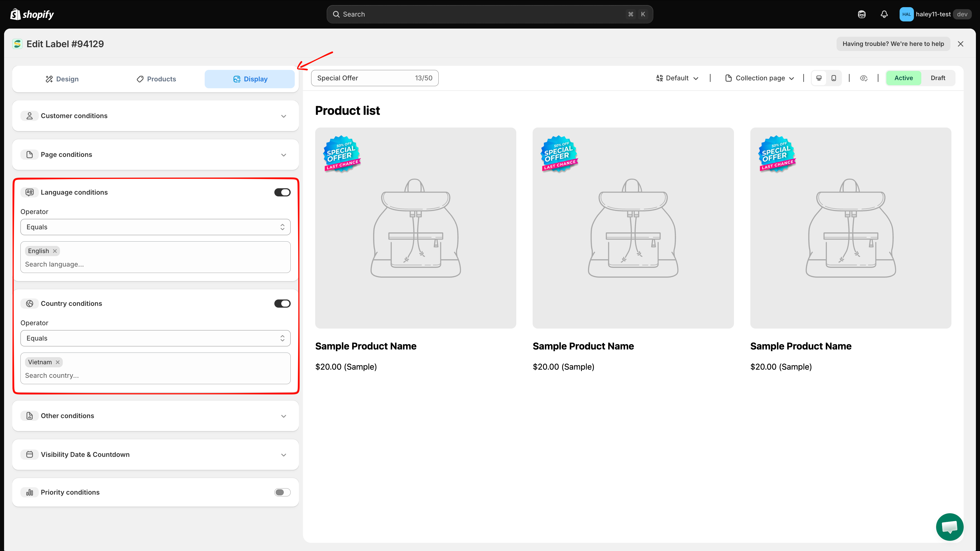Toggle Language conditions switch off
This screenshot has height=551, width=980.
(x=282, y=192)
